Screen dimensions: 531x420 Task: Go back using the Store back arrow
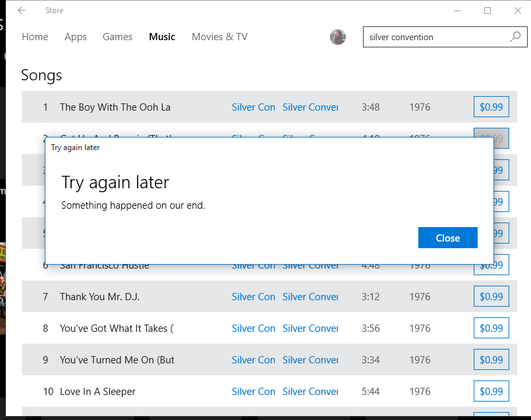pos(22,11)
